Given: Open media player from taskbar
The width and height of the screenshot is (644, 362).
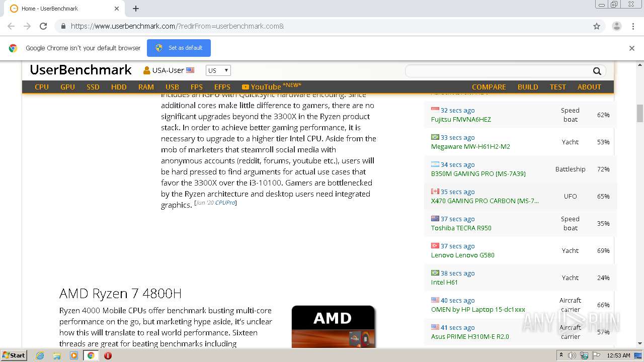Looking at the screenshot, I should coord(74,355).
